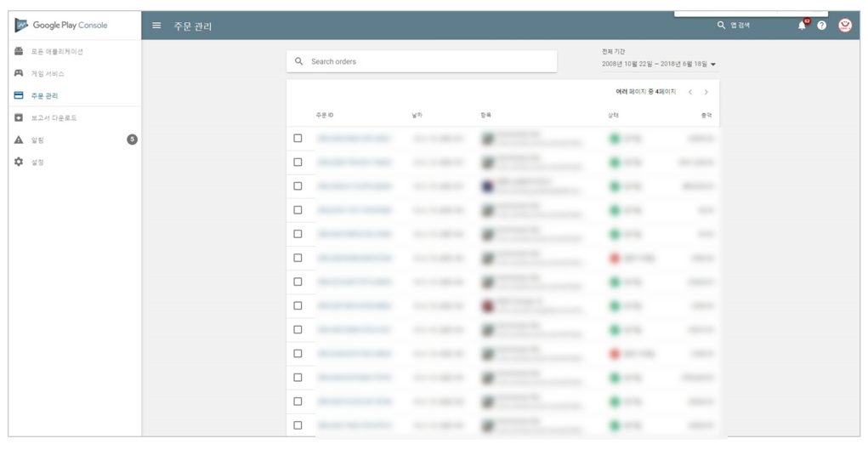Check the first order row checkbox
This screenshot has width=868, height=450.
pyautogui.click(x=298, y=138)
